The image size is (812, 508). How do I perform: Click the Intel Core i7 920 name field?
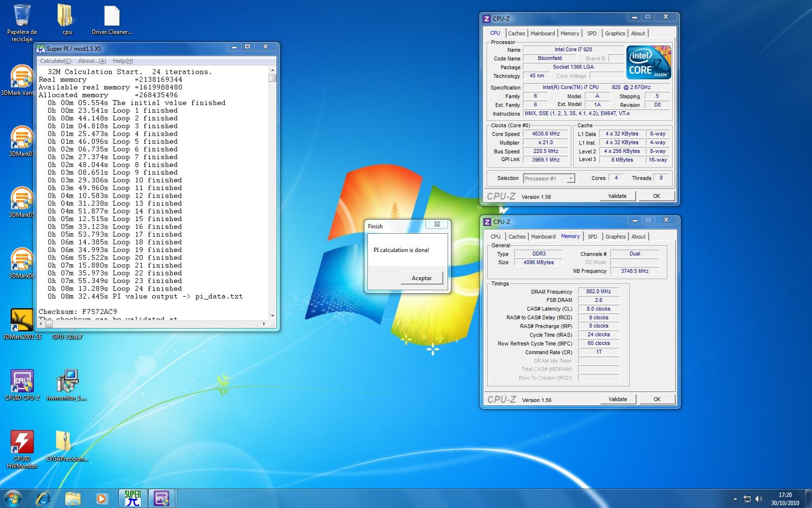pyautogui.click(x=573, y=50)
